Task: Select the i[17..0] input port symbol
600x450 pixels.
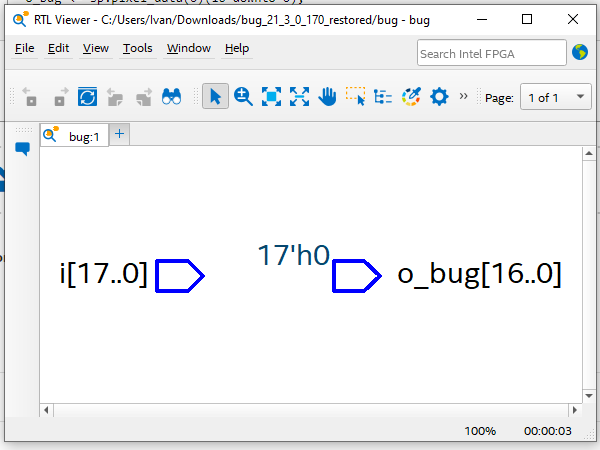Action: 179,276
